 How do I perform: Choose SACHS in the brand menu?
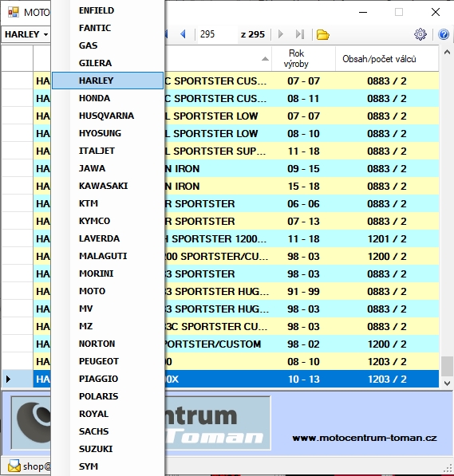click(108, 431)
